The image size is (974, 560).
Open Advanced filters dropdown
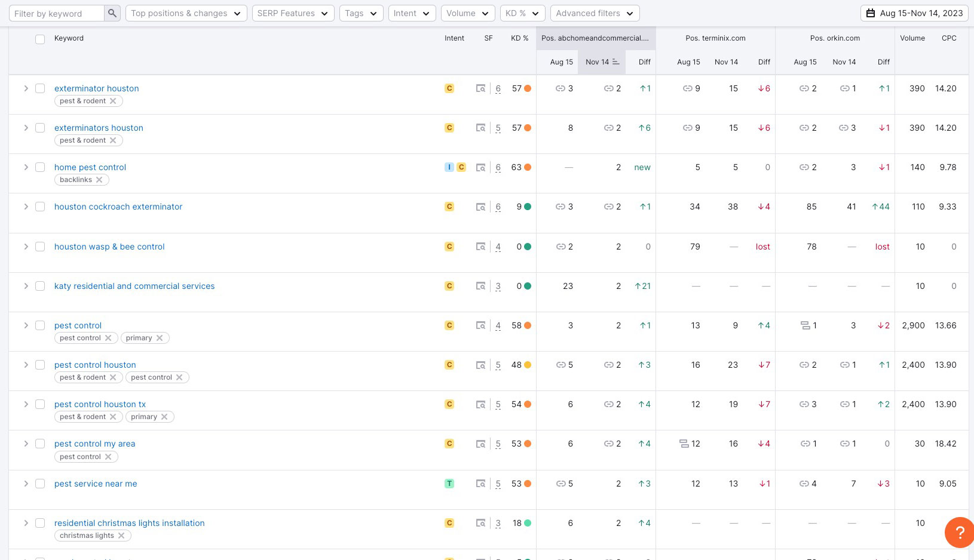click(x=595, y=13)
